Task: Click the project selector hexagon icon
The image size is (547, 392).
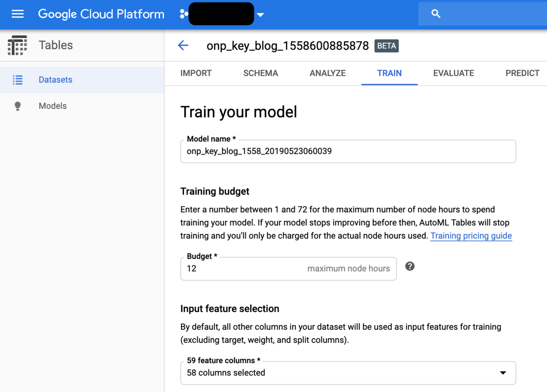Action: pyautogui.click(x=184, y=14)
